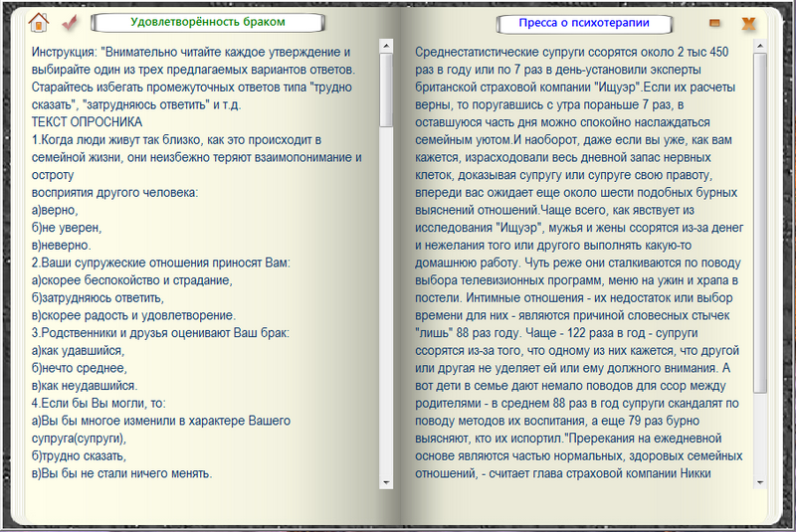Click line "восприятия другого человека:"
796x532 pixels.
[x=114, y=193]
